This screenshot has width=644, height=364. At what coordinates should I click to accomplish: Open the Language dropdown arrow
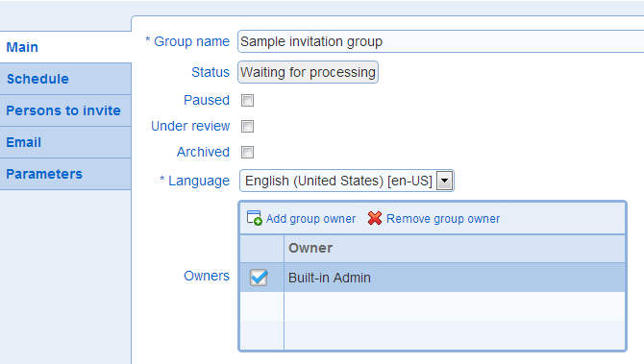coord(444,181)
